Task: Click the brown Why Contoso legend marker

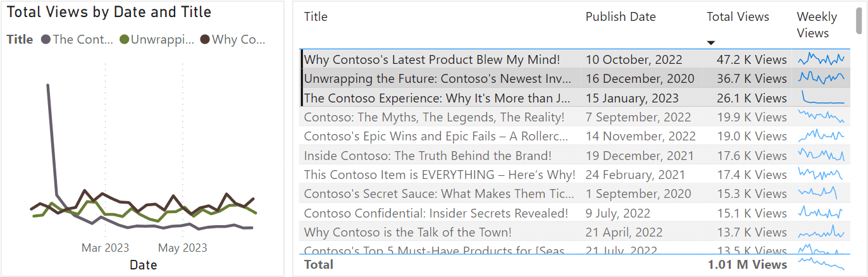Action: (x=205, y=39)
